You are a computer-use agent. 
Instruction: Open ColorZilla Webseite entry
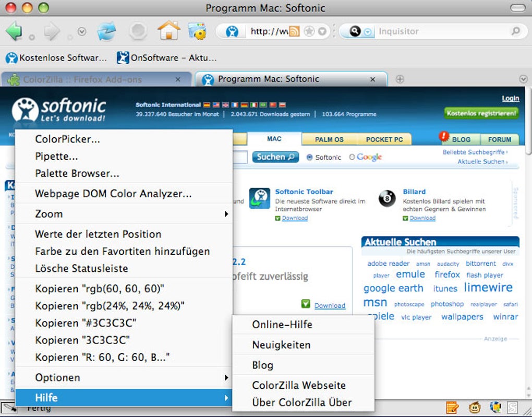pos(304,385)
